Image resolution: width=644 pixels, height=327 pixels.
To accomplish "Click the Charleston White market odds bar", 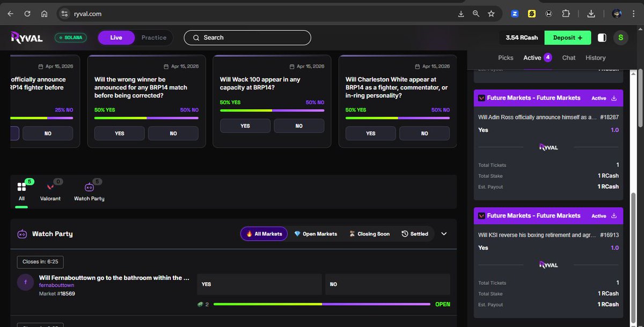I will [398, 118].
